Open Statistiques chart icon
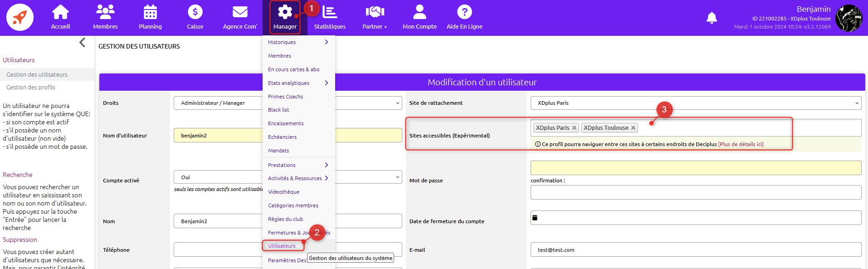This screenshot has width=868, height=269. click(x=330, y=12)
